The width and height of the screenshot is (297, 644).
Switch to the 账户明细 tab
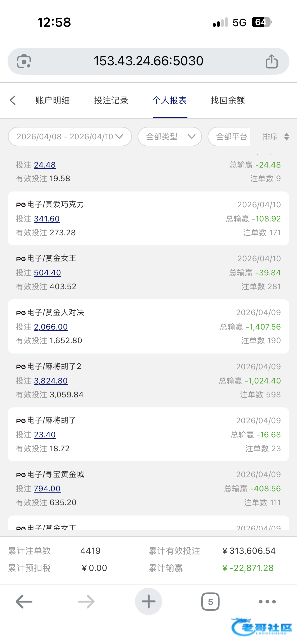click(53, 100)
